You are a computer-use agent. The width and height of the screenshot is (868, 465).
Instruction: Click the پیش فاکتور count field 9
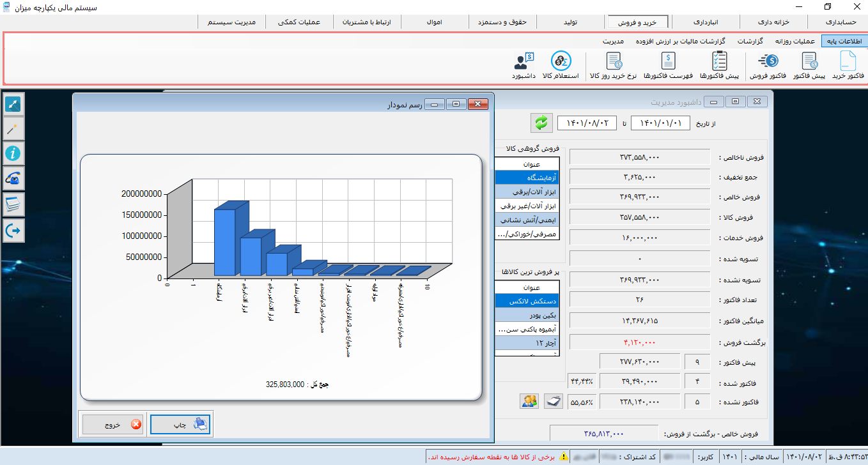(x=697, y=362)
